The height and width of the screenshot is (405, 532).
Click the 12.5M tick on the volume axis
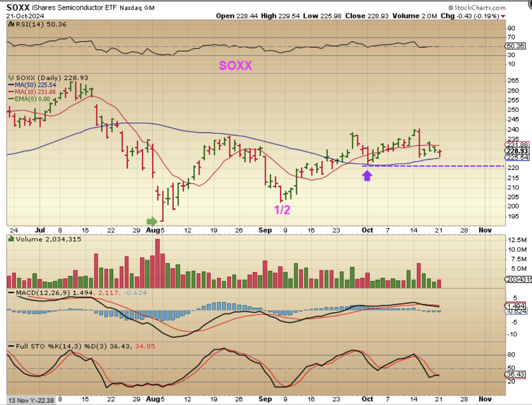tap(517, 240)
